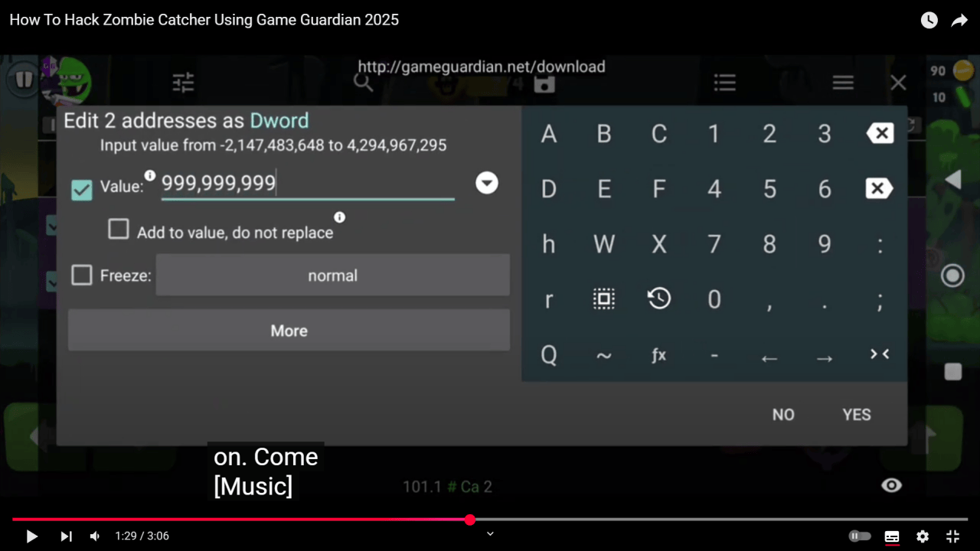Tap the fx function key
Screen dimensions: 980x551
coord(659,354)
